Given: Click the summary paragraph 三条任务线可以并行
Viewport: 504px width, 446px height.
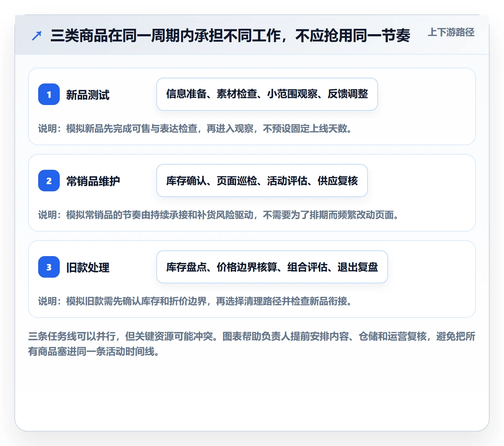Looking at the screenshot, I should [252, 344].
